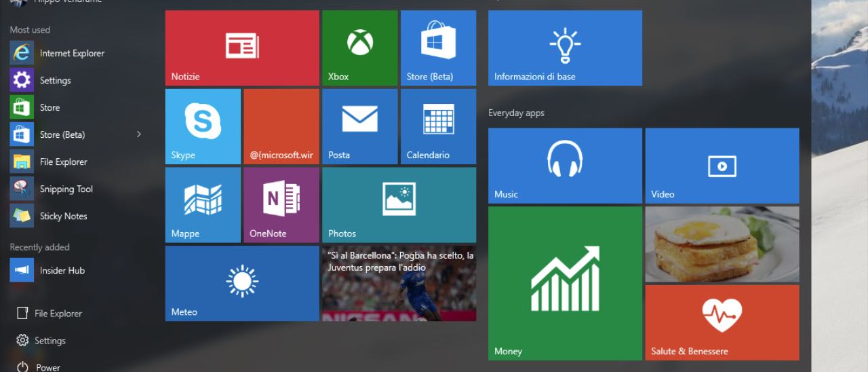Open the Photos tile
This screenshot has height=372, width=868.
click(399, 205)
